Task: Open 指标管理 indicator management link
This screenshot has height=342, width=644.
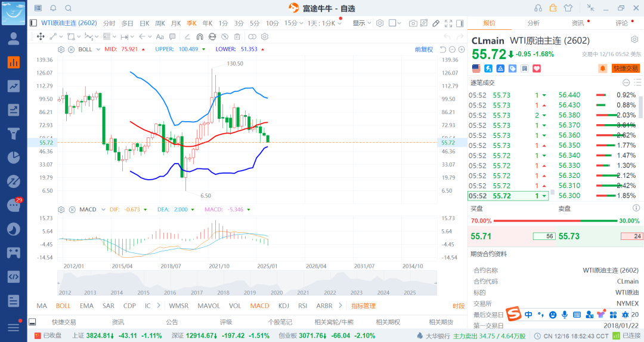Action: [x=363, y=306]
